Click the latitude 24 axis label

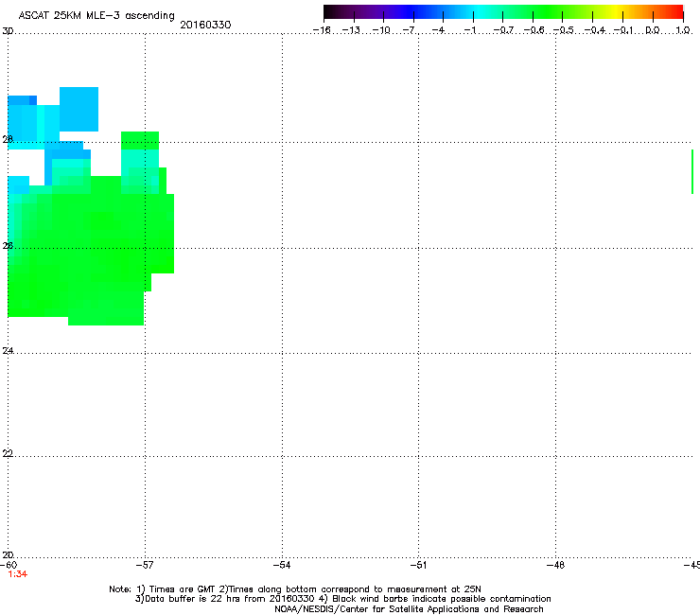coord(8,351)
